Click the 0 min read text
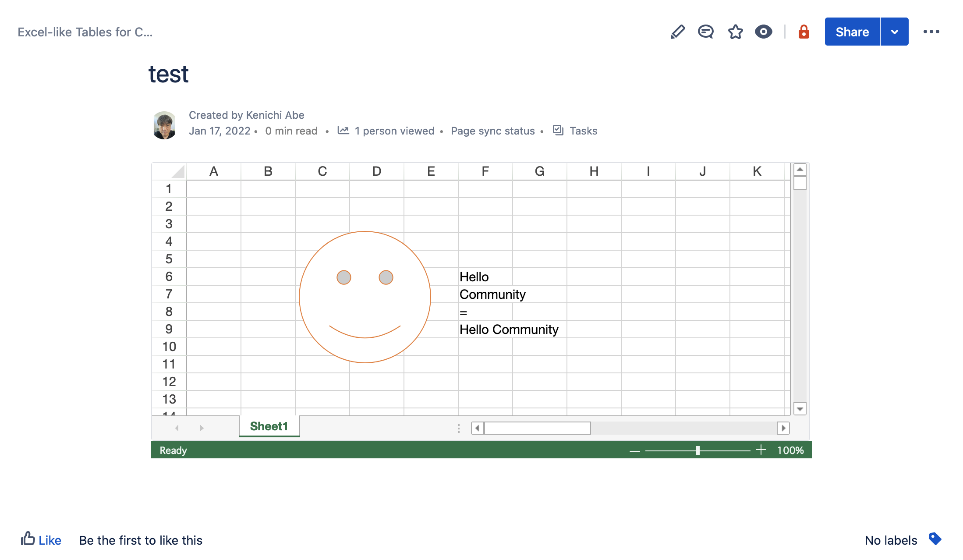Screen dimensions: 963x560 291,131
